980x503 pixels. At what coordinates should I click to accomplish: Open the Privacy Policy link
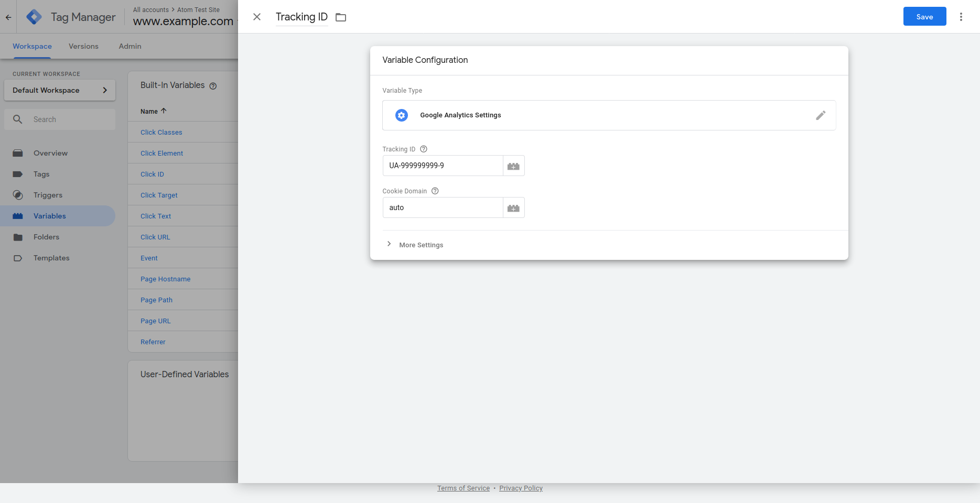coord(521,488)
